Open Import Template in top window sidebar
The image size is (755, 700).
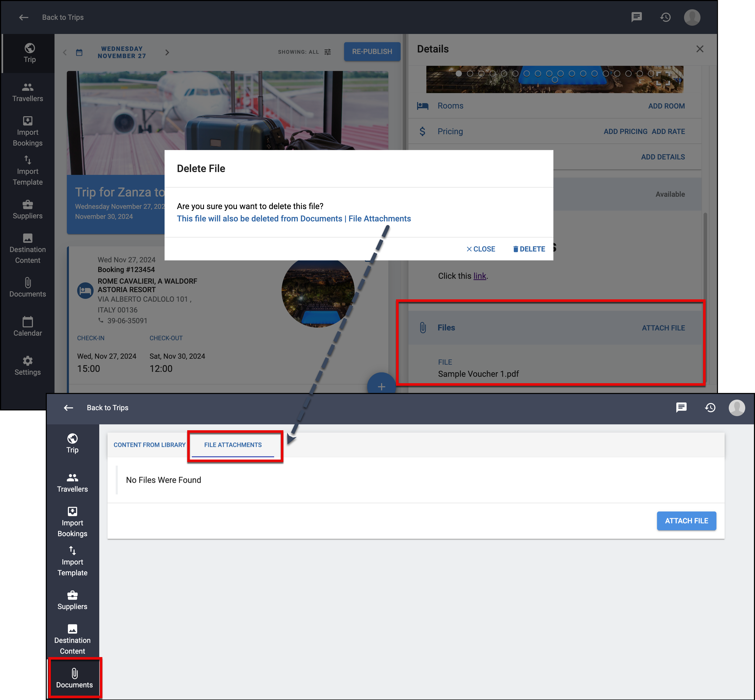[x=28, y=170]
